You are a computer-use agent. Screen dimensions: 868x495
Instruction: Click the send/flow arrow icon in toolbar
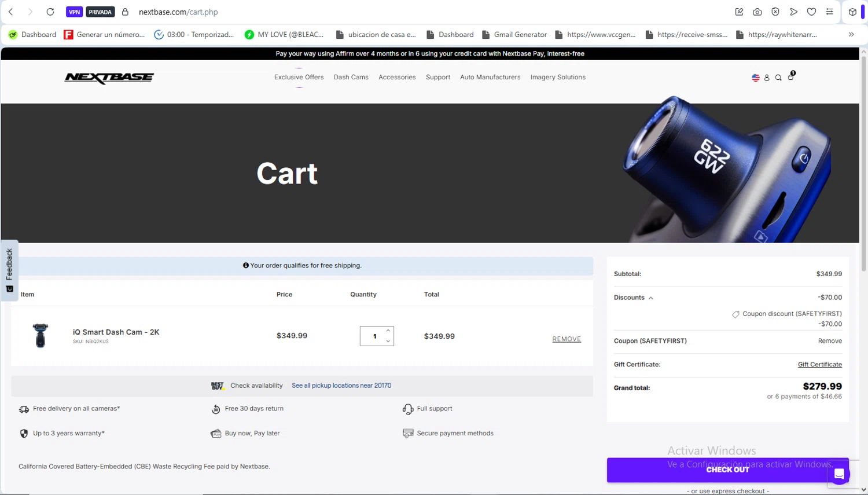point(793,12)
